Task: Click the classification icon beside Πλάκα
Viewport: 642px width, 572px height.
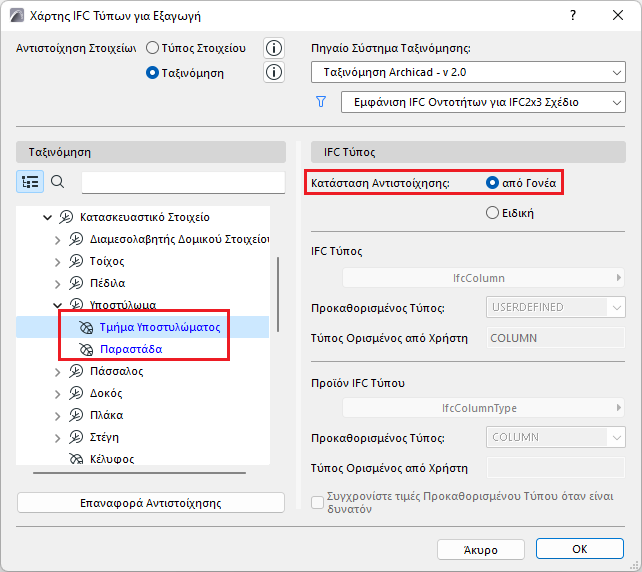Action: 76,415
